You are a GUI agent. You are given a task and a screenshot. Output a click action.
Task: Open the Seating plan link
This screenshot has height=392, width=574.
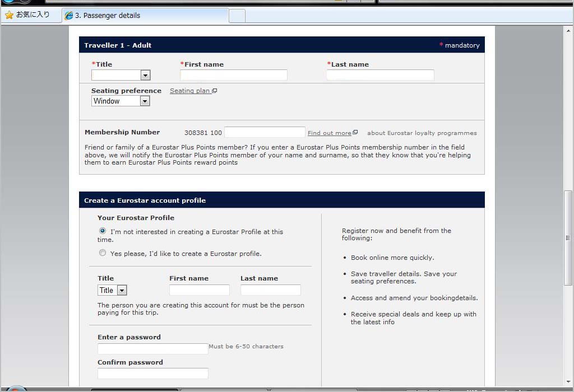[x=189, y=91]
